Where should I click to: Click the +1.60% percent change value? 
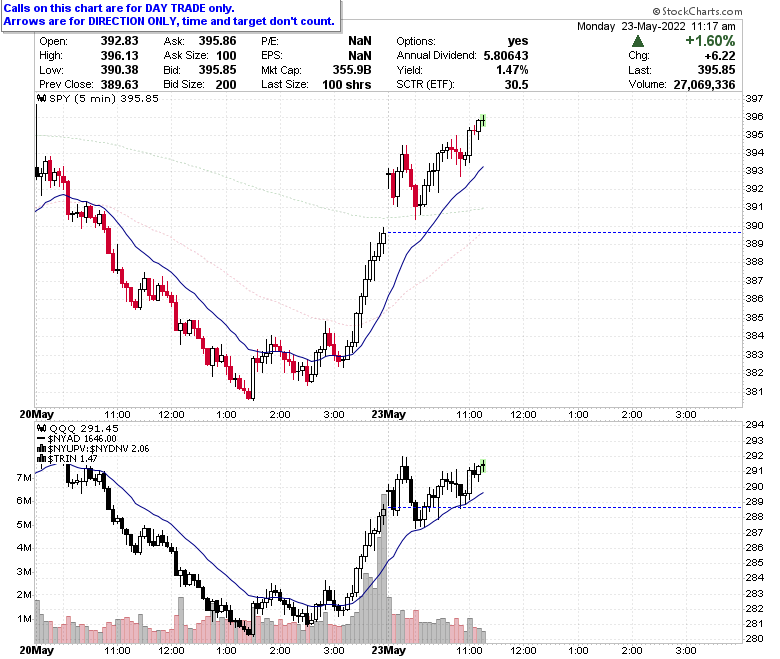710,41
